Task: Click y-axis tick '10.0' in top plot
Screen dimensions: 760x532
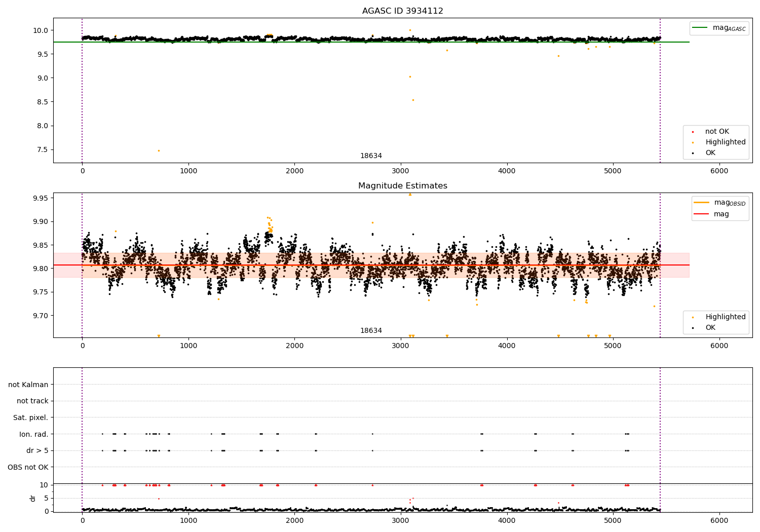Action: (x=41, y=30)
